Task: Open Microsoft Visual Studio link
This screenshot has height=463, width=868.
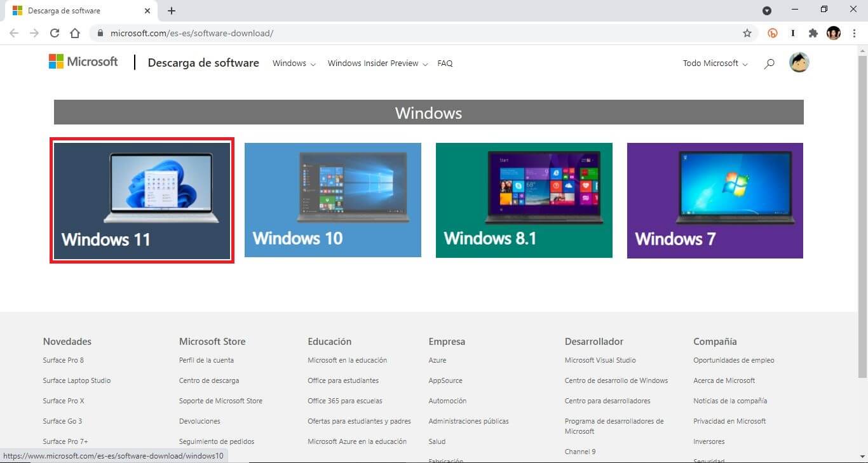Action: click(600, 360)
